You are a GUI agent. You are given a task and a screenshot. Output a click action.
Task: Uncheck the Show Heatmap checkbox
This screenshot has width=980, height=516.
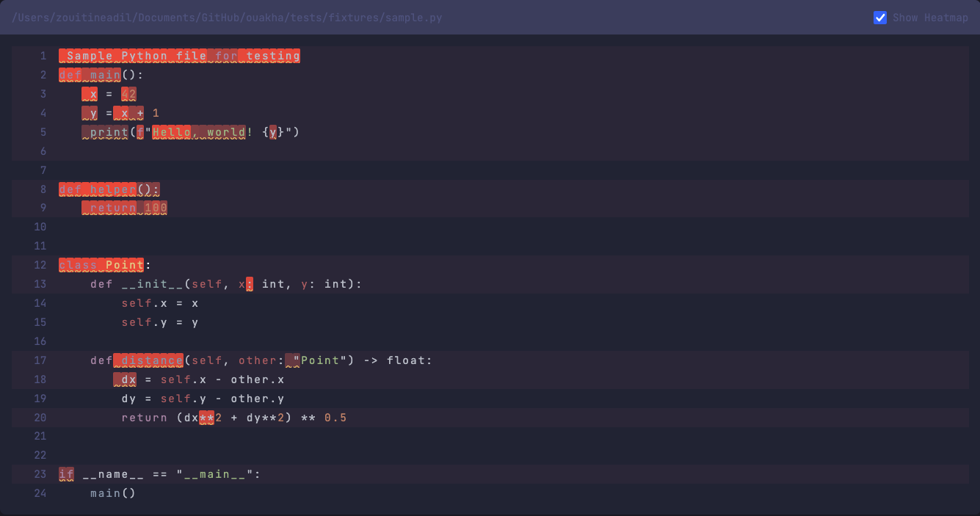click(x=880, y=18)
